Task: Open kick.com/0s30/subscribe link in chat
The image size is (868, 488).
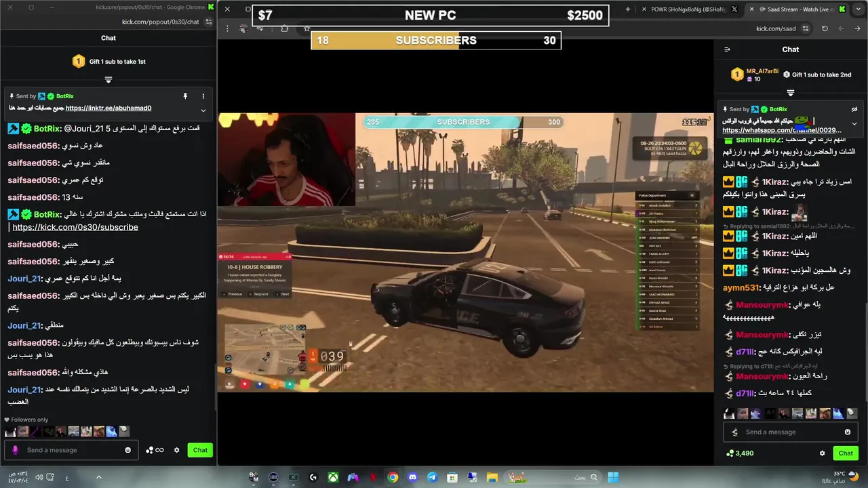Action: 75,227
